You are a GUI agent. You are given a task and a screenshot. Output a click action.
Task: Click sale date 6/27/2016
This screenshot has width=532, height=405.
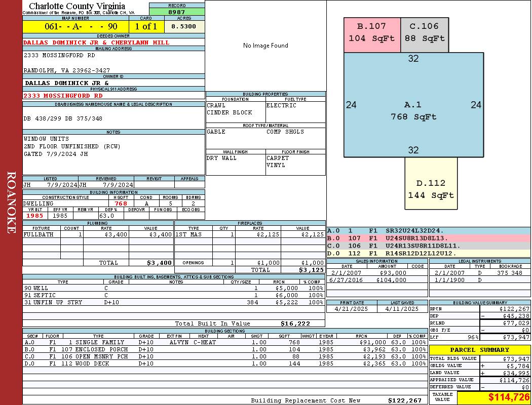pyautogui.click(x=346, y=280)
